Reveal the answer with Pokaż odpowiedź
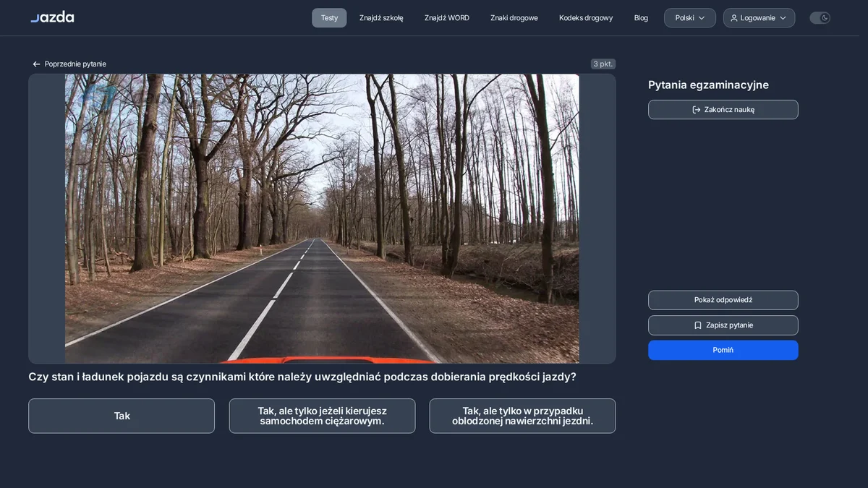 click(723, 300)
